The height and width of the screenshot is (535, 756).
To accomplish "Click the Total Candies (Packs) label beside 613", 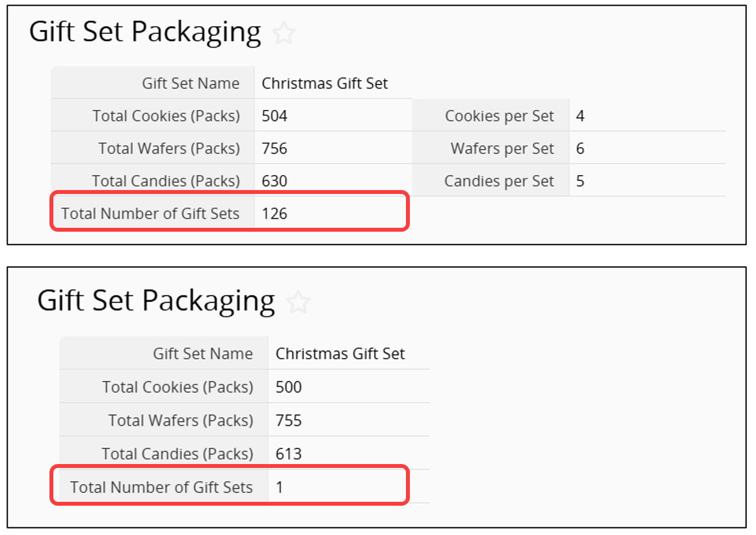I will pyautogui.click(x=177, y=454).
